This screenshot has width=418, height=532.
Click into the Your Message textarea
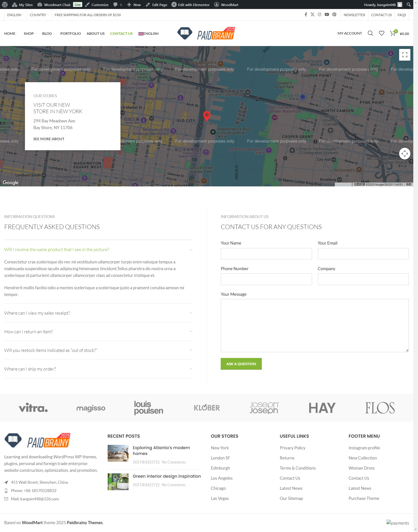click(x=315, y=325)
